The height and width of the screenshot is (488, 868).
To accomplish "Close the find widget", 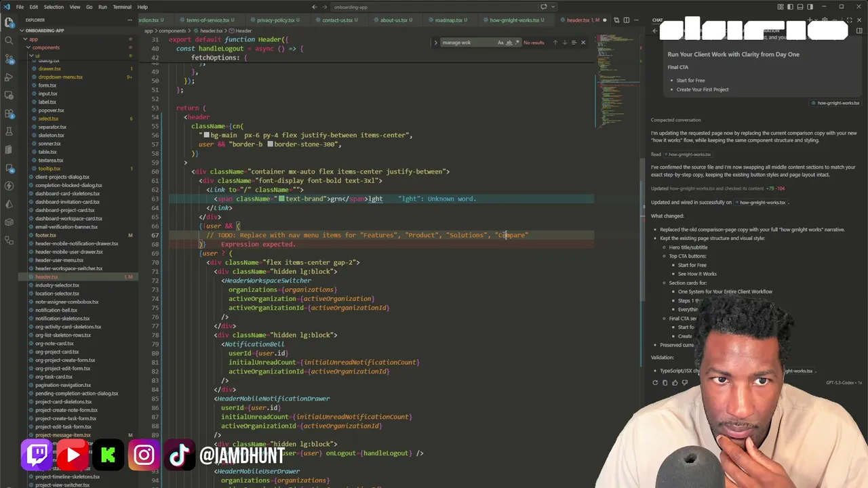I will 583,42.
